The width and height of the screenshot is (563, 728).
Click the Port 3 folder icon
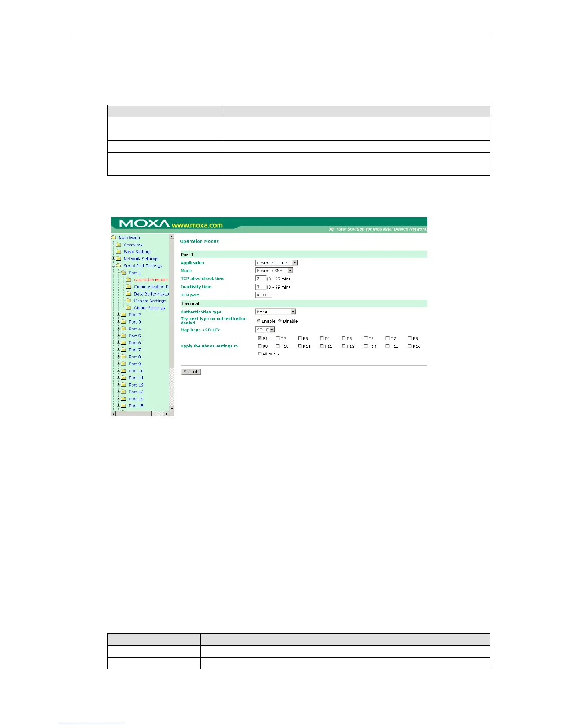124,322
